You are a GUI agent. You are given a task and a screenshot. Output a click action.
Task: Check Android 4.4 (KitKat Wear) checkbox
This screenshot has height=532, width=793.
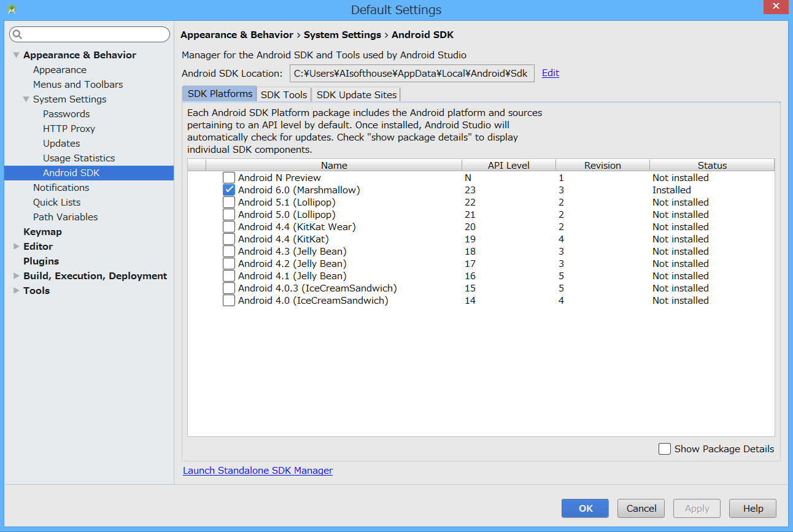point(229,227)
